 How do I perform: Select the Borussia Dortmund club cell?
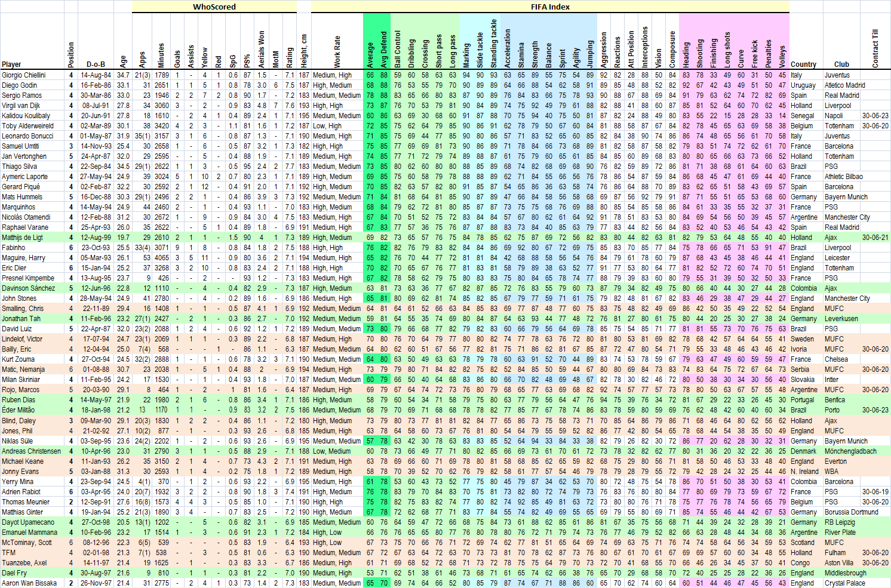(x=850, y=512)
